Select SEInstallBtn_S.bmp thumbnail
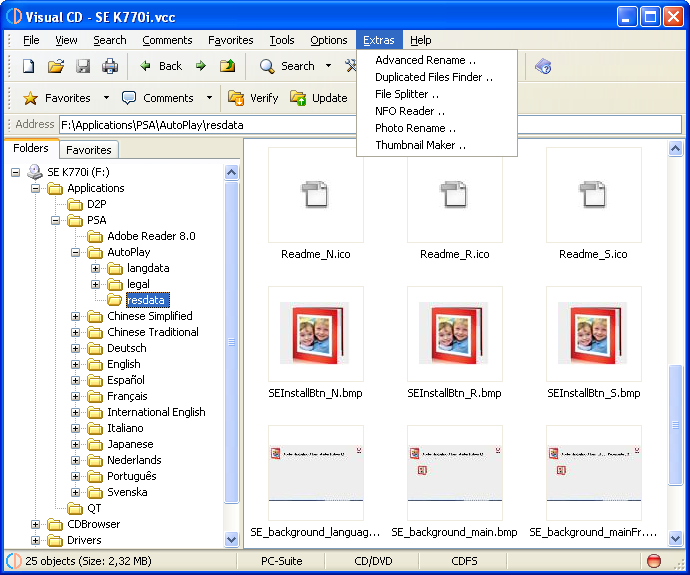 click(594, 334)
